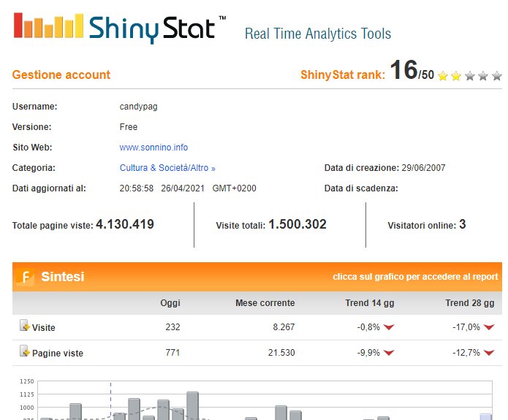Screen dimensions: 508x420
Task: Click the total visits figure 1.500.302
Action: coord(297,224)
